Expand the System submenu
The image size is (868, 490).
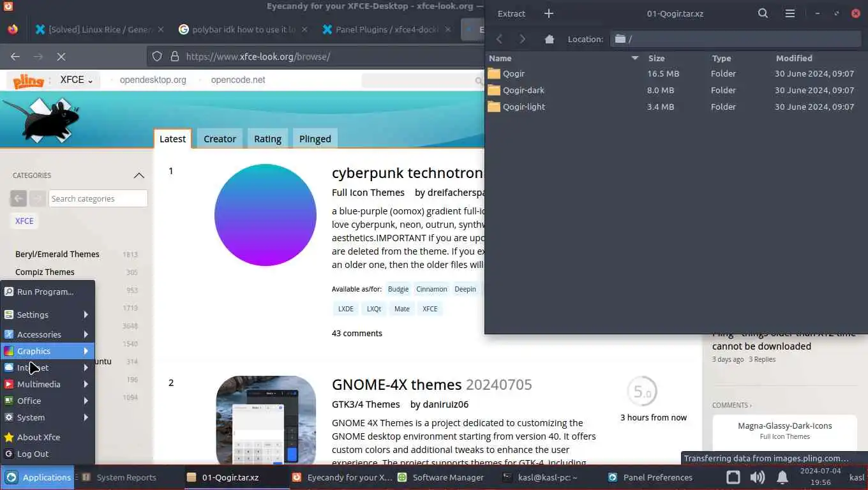click(47, 417)
